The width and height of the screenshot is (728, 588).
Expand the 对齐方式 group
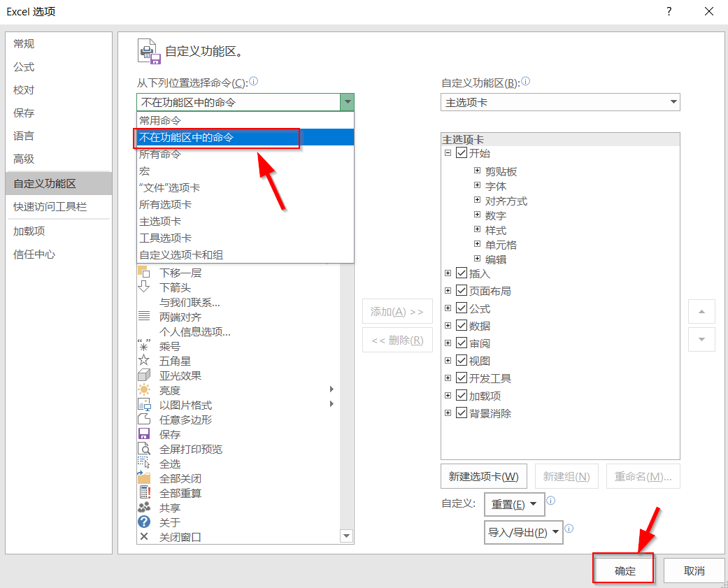pyautogui.click(x=477, y=200)
